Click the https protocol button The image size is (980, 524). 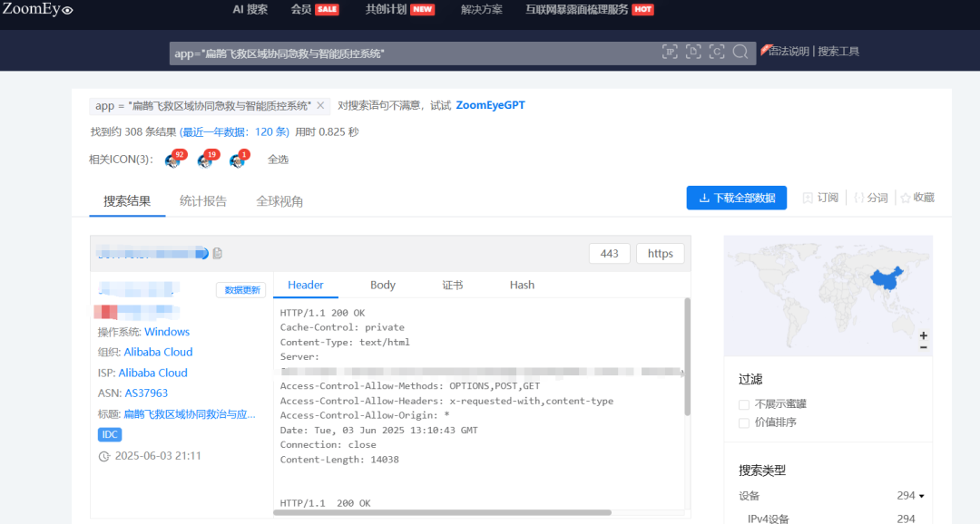pyautogui.click(x=660, y=254)
